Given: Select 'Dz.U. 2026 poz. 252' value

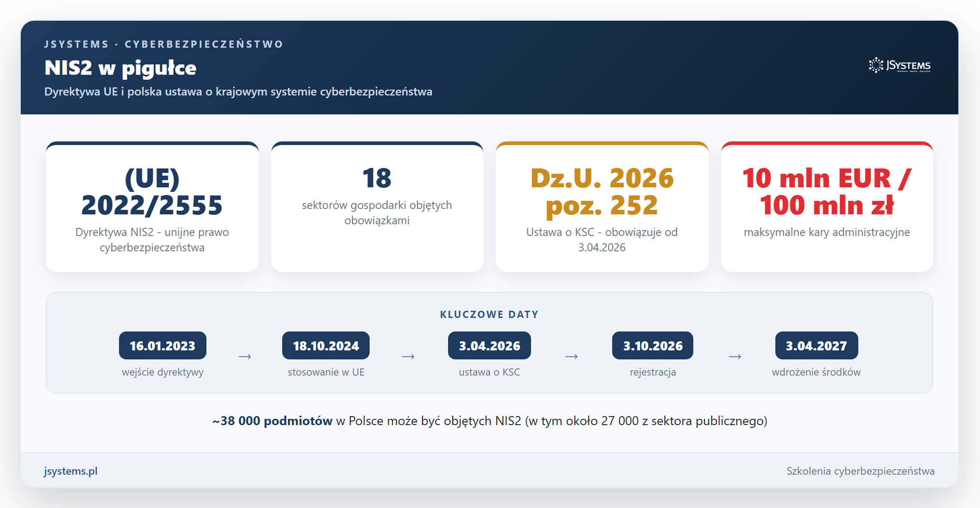Looking at the screenshot, I should [x=602, y=191].
